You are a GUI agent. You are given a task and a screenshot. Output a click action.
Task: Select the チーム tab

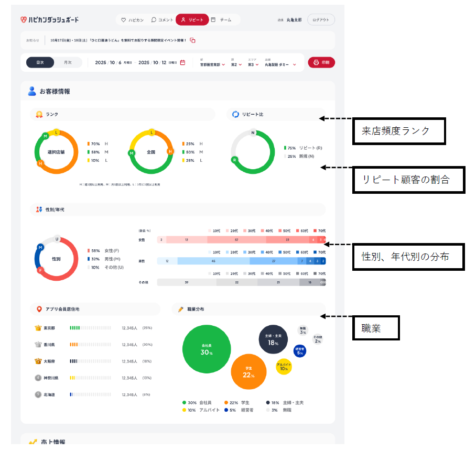pos(221,20)
